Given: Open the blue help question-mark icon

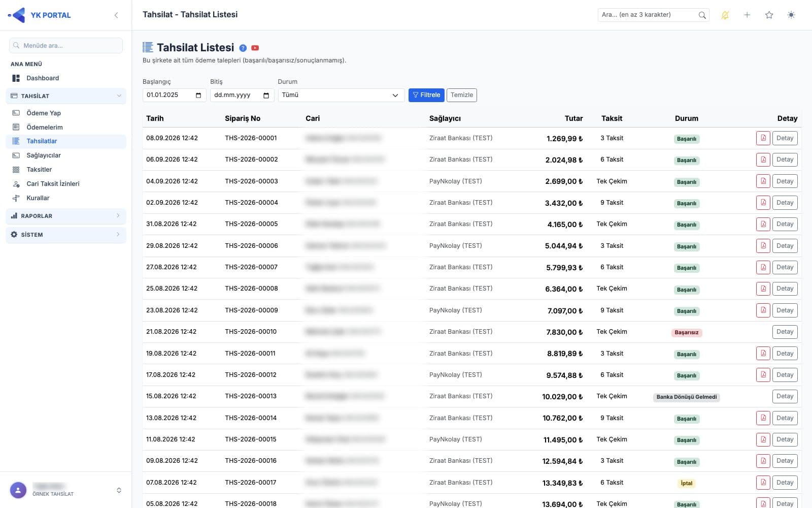Looking at the screenshot, I should click(243, 48).
